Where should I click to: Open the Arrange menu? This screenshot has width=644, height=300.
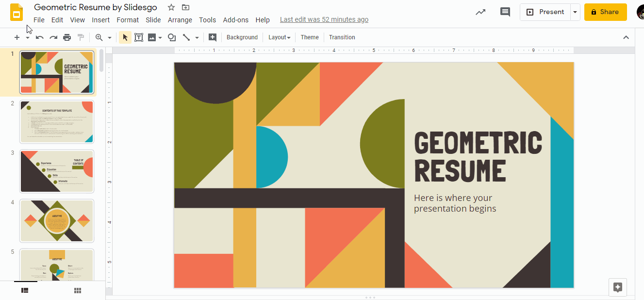[x=180, y=20]
